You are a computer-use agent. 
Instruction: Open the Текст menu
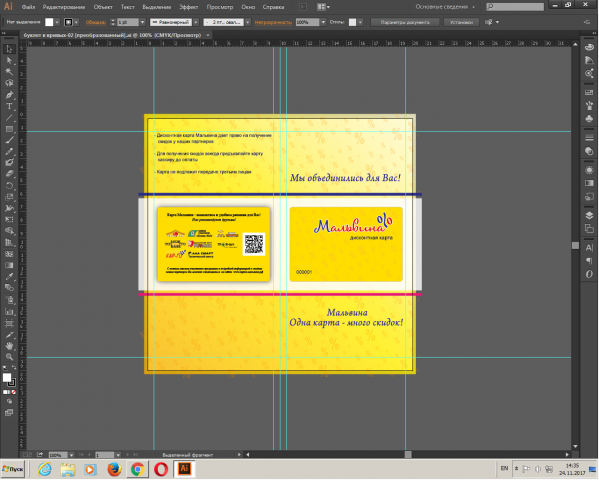pos(128,7)
